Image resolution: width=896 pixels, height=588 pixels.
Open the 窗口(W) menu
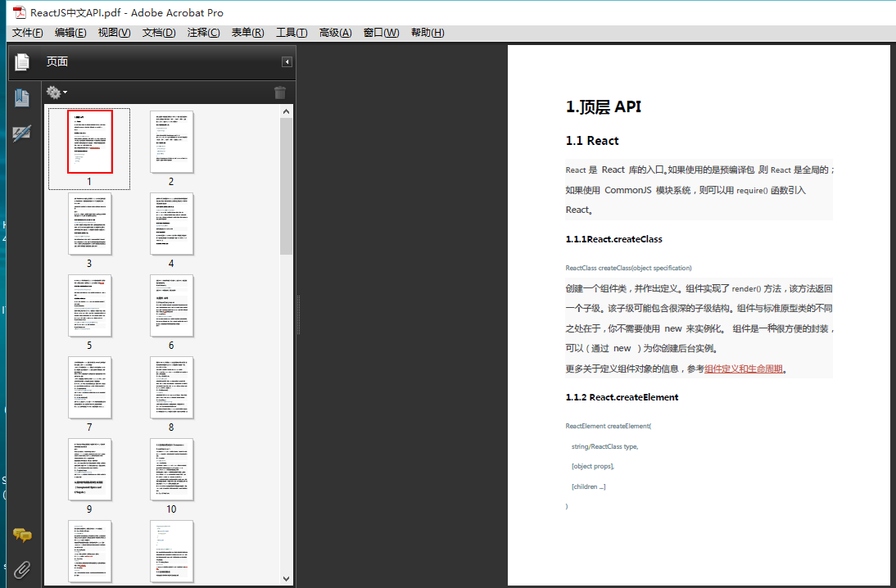[x=381, y=33]
